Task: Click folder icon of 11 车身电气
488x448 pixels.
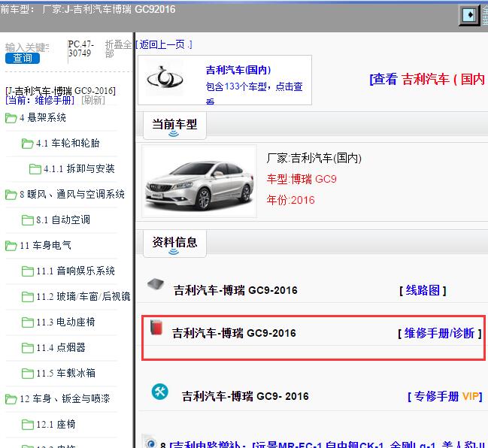Action: point(11,246)
